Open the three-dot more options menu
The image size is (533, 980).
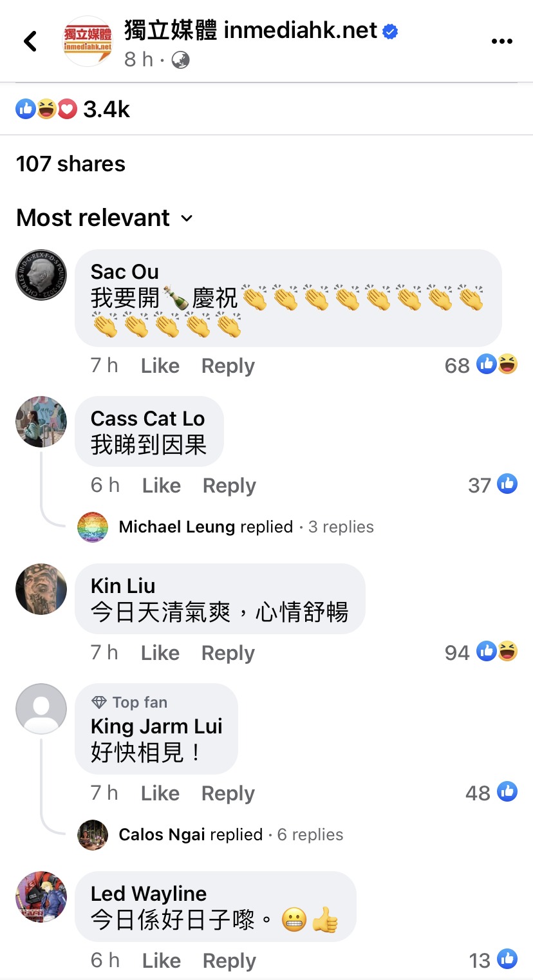coord(501,42)
